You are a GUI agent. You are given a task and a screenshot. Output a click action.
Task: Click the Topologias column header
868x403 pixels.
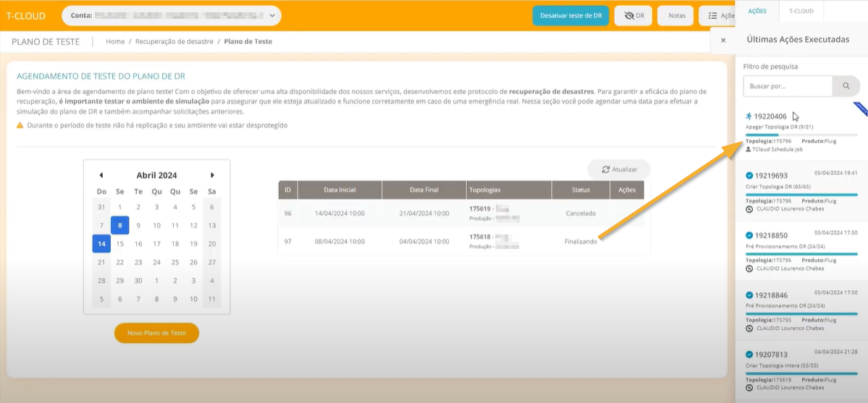tap(509, 190)
